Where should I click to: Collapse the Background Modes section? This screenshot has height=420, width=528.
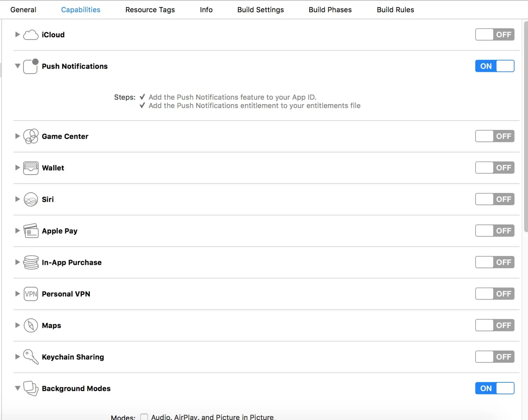(x=17, y=388)
